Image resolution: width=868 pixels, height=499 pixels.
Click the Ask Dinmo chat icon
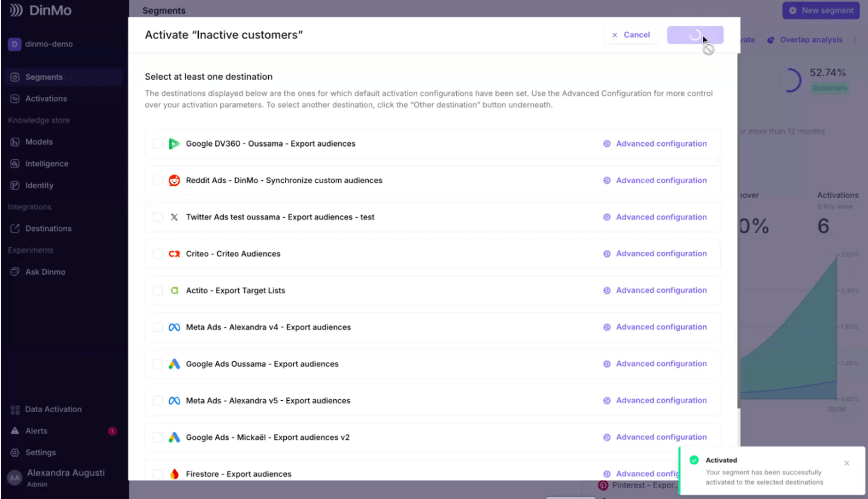15,272
